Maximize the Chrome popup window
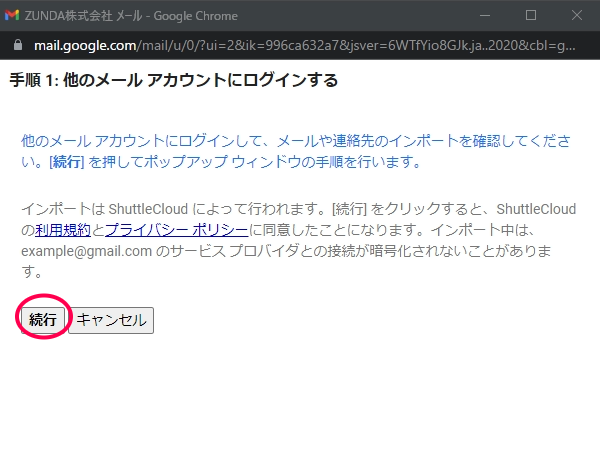This screenshot has height=464, width=600. pyautogui.click(x=531, y=15)
